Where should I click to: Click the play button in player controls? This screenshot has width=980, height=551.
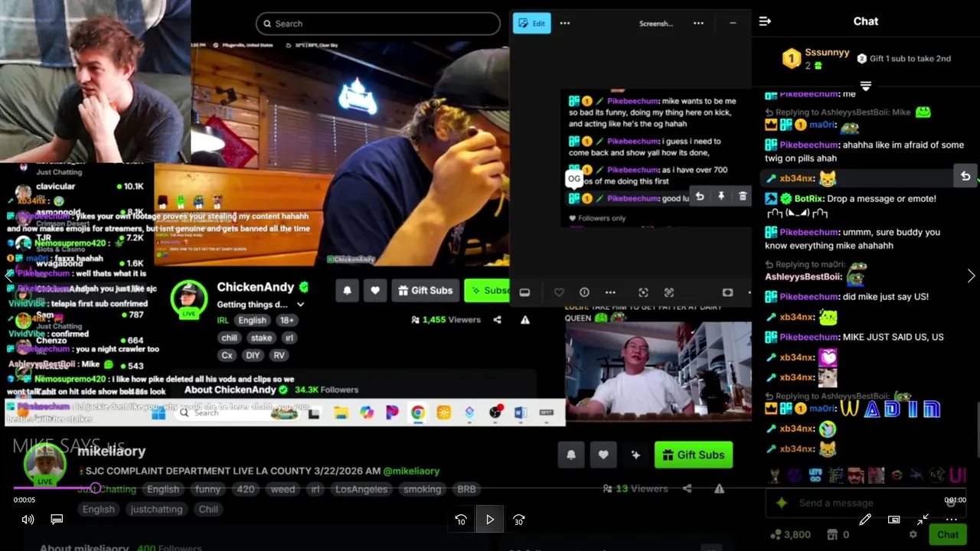(x=490, y=520)
